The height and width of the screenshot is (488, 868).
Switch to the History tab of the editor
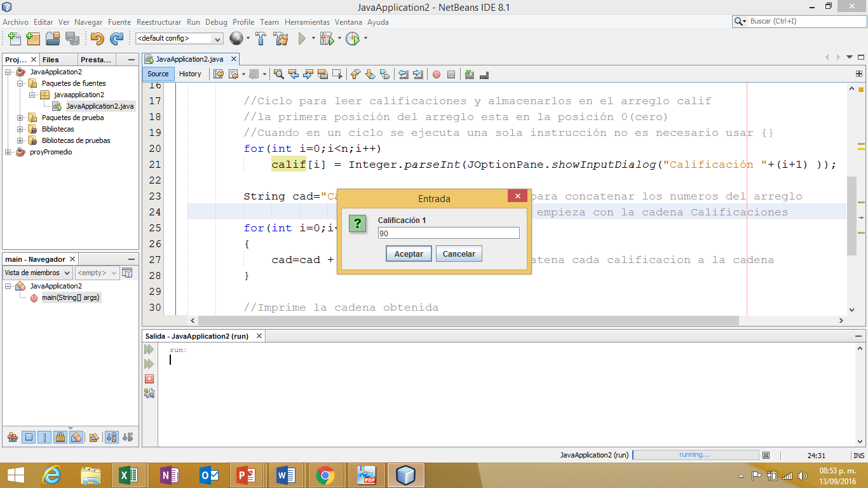190,74
